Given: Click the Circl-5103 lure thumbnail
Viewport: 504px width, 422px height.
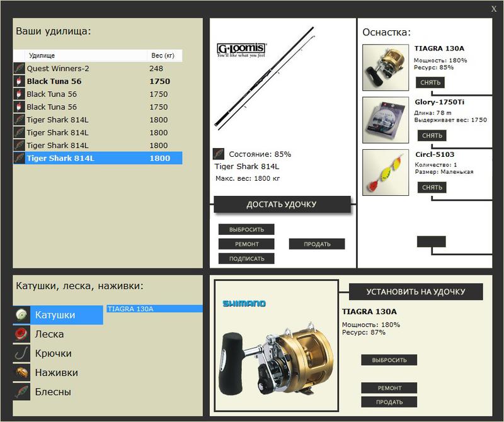Looking at the screenshot, I should tap(386, 173).
